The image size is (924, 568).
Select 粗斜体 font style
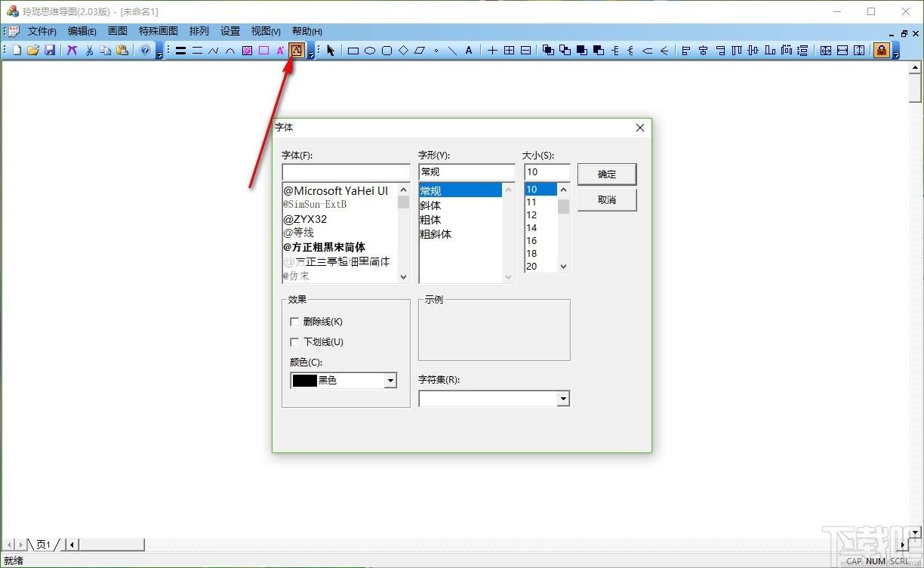436,234
